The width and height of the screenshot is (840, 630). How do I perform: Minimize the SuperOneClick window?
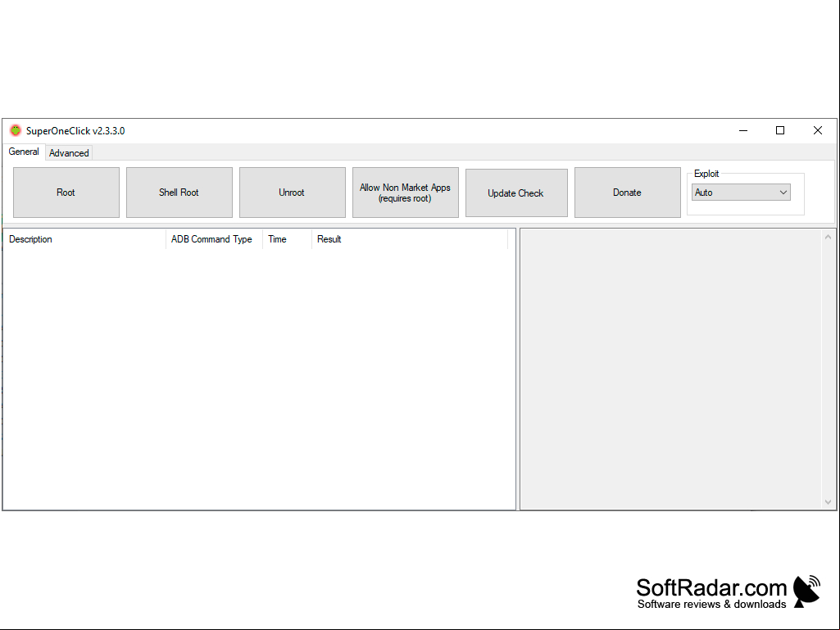(x=743, y=131)
